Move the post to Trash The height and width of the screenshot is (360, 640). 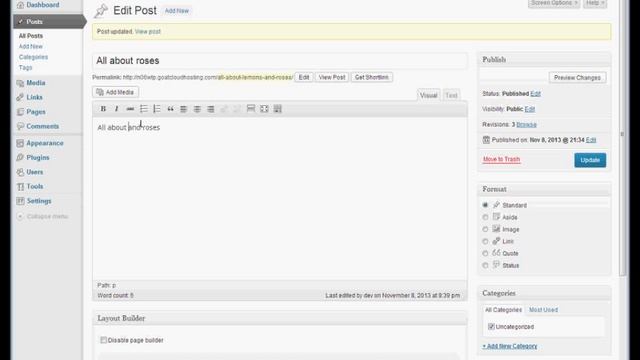[x=501, y=159]
